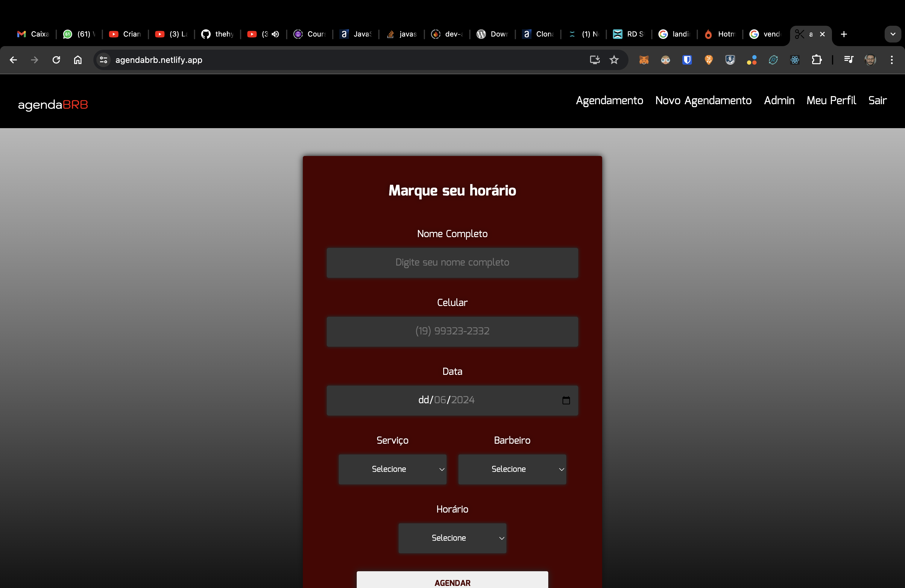Open the Meu Perfil menu link

[x=831, y=100]
